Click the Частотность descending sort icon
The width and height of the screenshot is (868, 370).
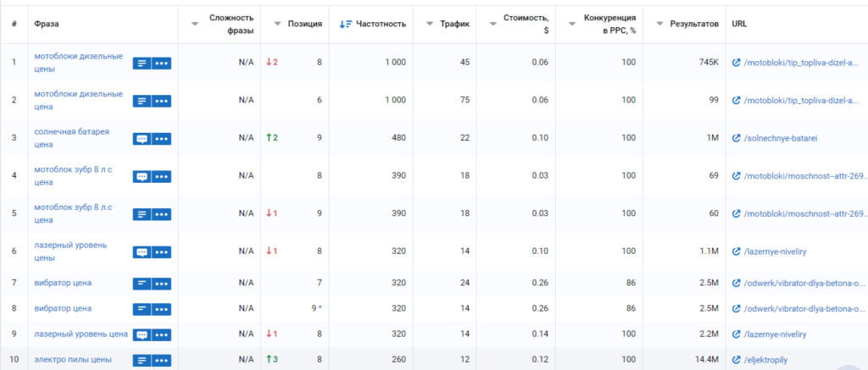click(345, 24)
